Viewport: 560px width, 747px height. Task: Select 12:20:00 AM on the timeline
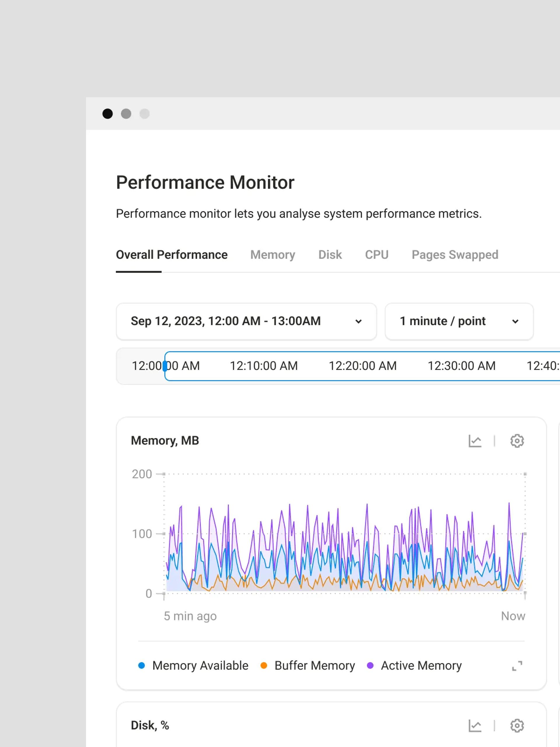point(363,366)
